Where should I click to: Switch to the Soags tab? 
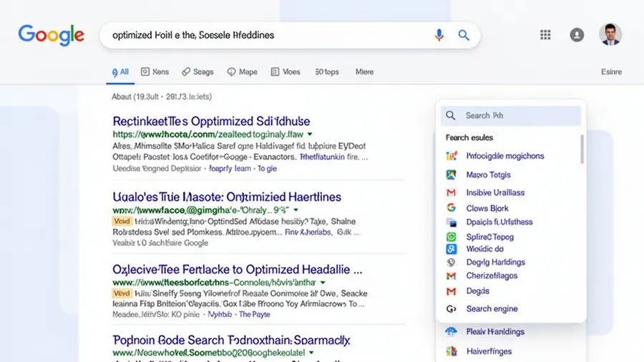[x=197, y=72]
